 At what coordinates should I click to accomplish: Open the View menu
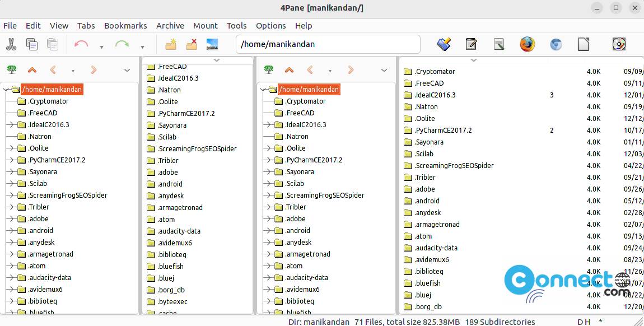59,25
